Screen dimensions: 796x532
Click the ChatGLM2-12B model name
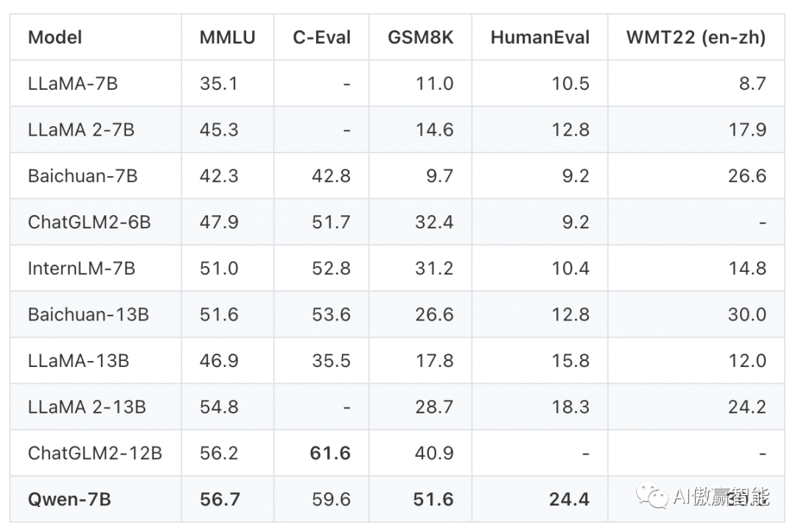coord(95,453)
